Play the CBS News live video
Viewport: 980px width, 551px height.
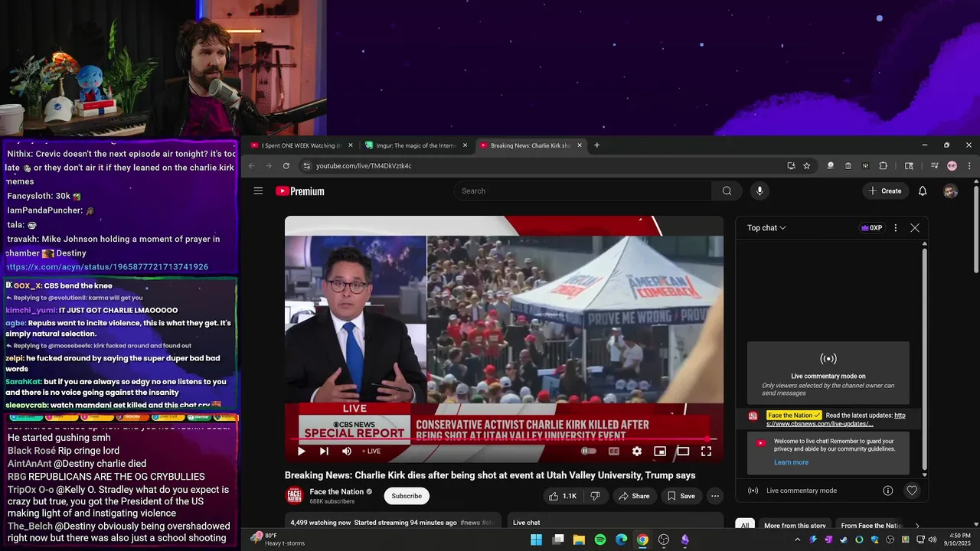[x=301, y=452]
